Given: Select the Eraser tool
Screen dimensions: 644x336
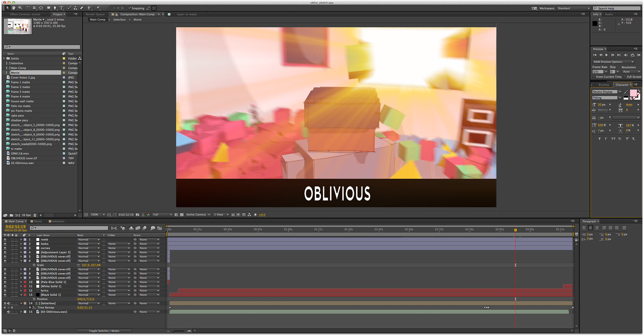Looking at the screenshot, I should (x=82, y=8).
